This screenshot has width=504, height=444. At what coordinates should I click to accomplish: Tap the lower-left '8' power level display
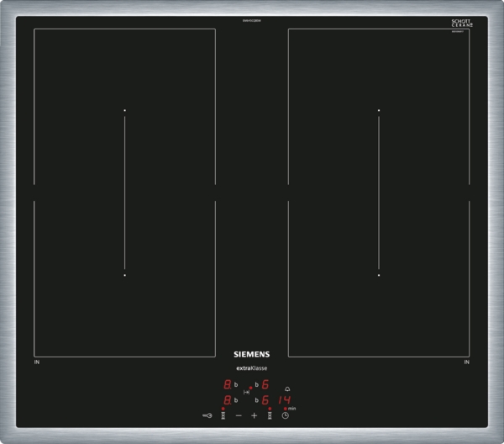coord(228,400)
